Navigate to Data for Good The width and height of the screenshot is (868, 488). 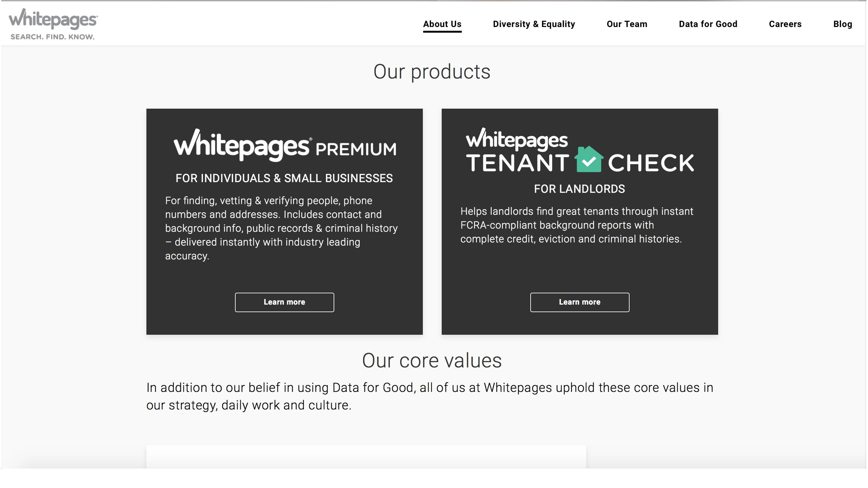(x=708, y=24)
